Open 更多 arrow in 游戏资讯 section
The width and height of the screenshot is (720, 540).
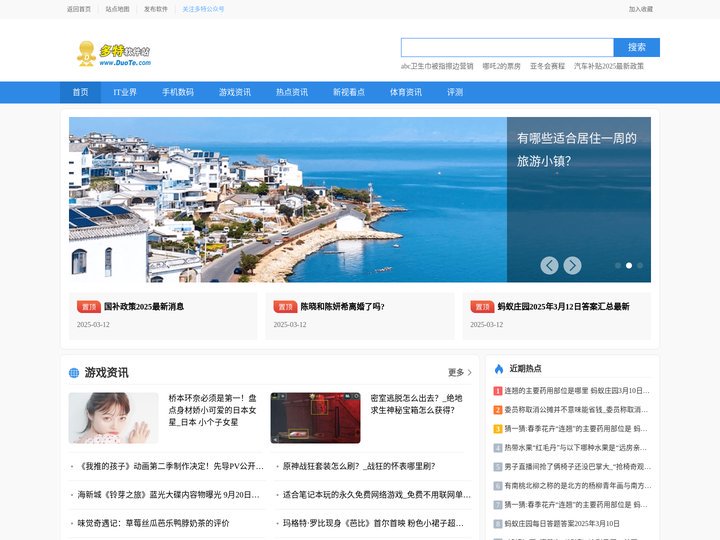coord(460,372)
